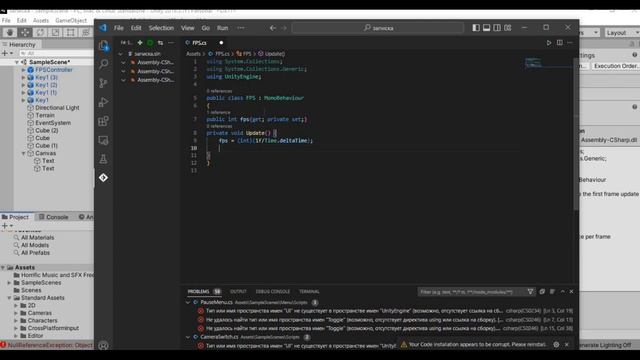
Task: Split the editor to the right
Action: [560, 42]
